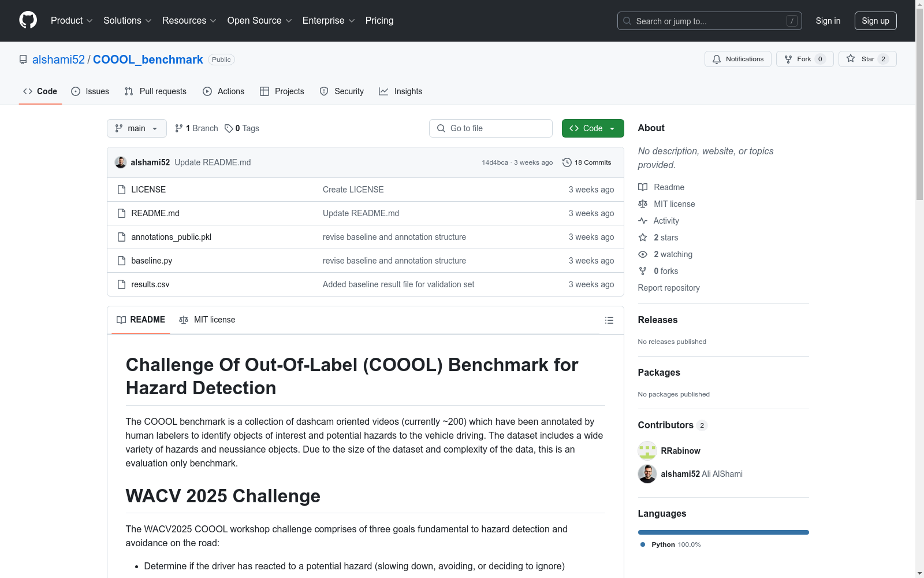Click the results.csv file icon
This screenshot has height=578, width=924.
click(x=121, y=284)
